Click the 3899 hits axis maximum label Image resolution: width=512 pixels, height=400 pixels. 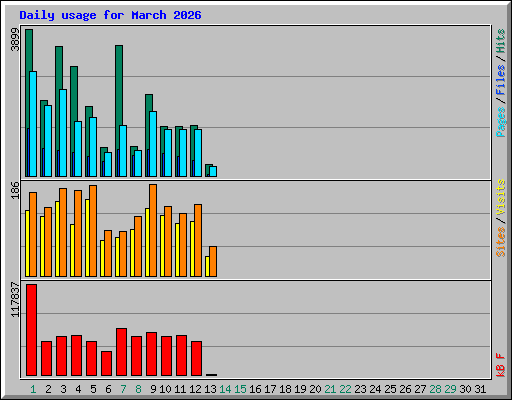click(15, 40)
